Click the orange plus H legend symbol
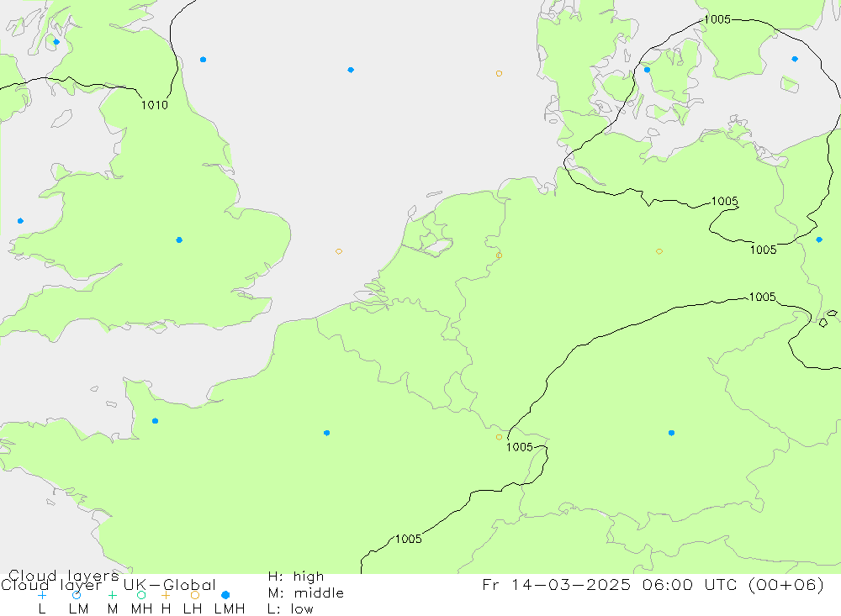Screen dimensions: 841x616 point(166,595)
